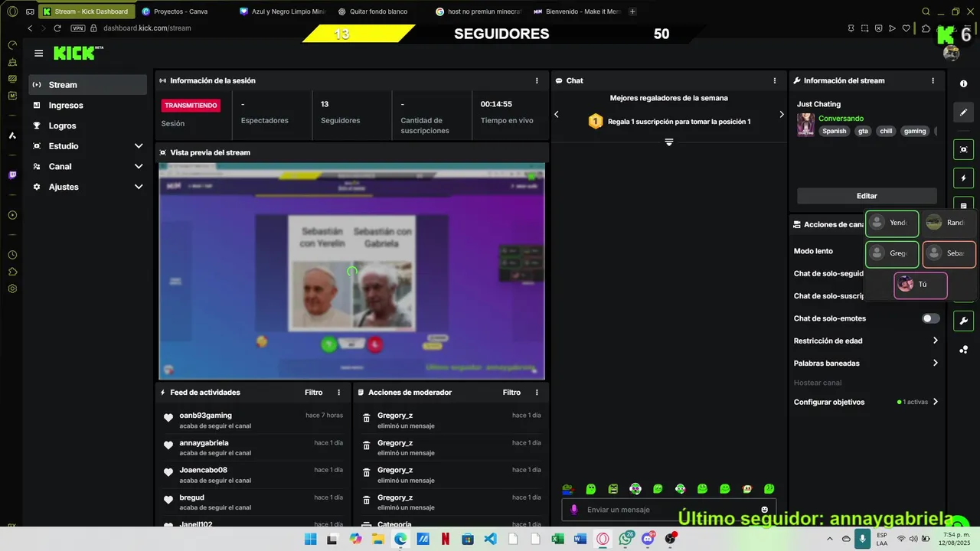Screen dimensions: 980x551
Task: Click the Editar button
Action: tap(867, 196)
